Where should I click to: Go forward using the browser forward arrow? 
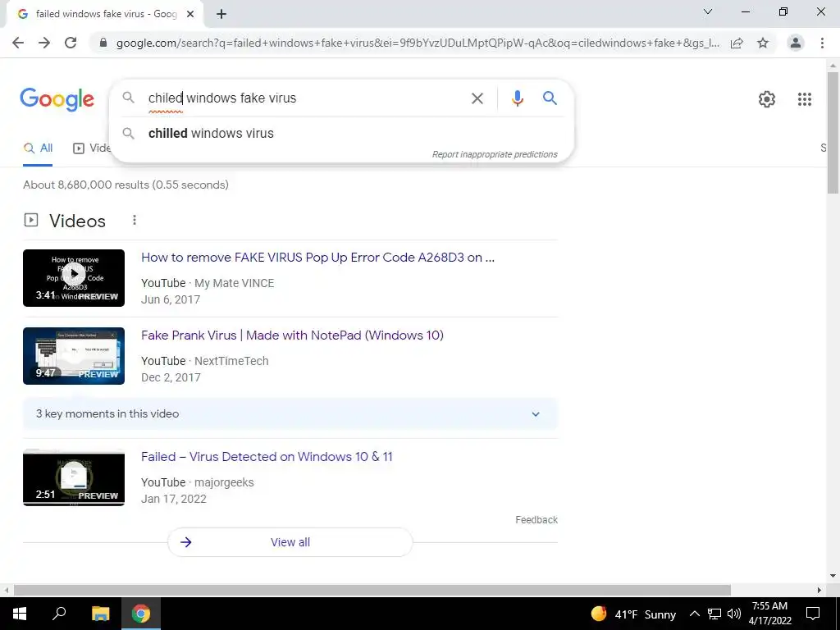tap(44, 43)
